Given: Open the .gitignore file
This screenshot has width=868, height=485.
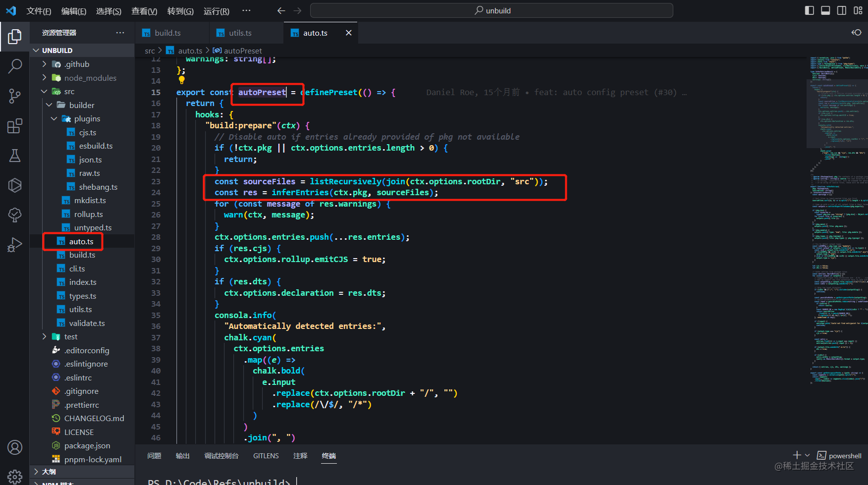Looking at the screenshot, I should [x=82, y=391].
